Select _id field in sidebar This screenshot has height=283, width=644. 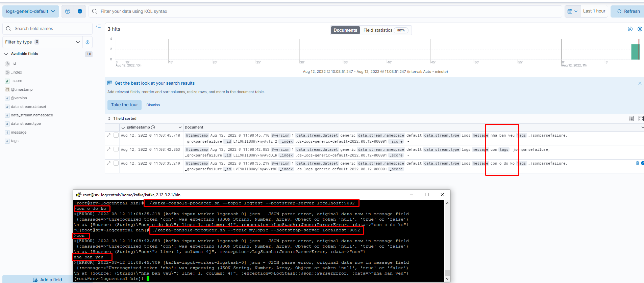[14, 64]
